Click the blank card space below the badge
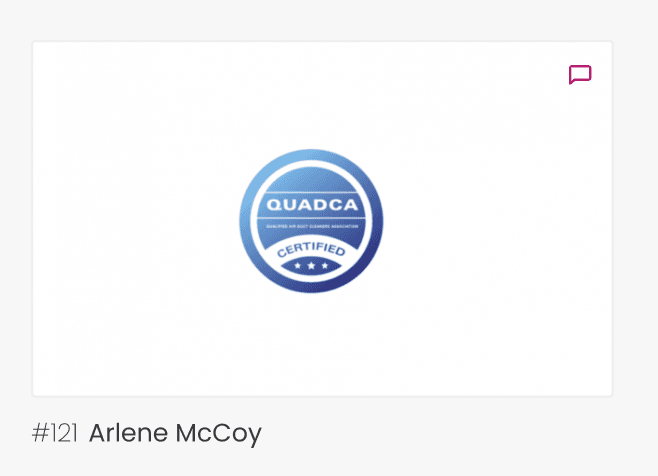This screenshot has height=476, width=658. click(311, 344)
